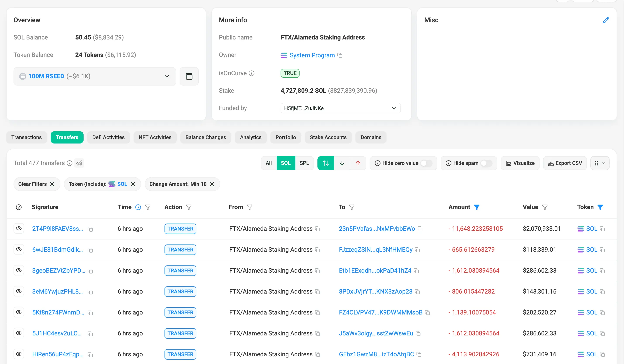Image resolution: width=624 pixels, height=364 pixels.
Task: Open the Value column filter funnel
Action: tap(545, 207)
